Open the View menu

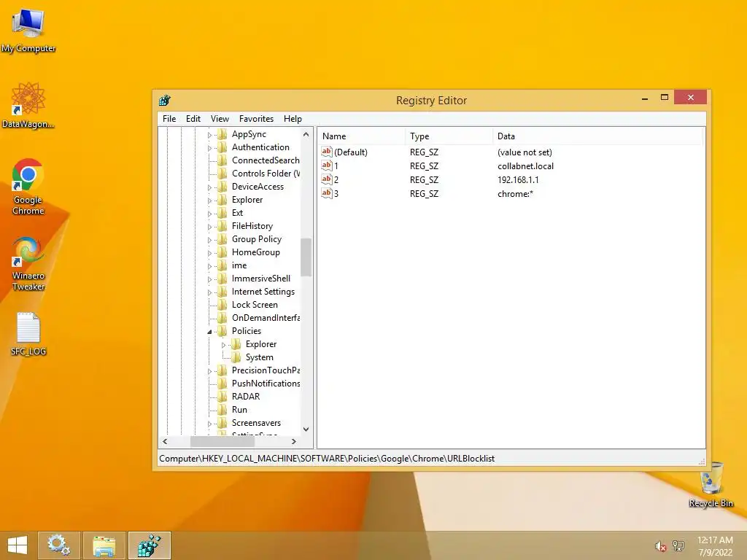pos(220,119)
